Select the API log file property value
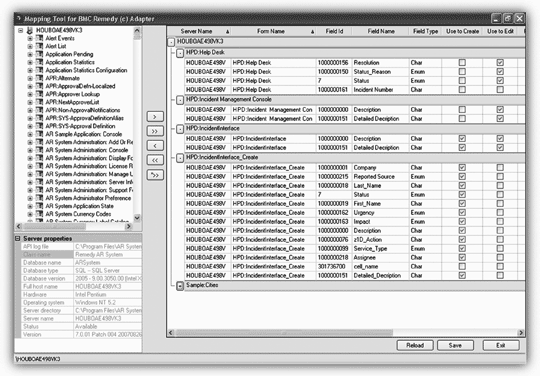Screen dimensions: 540x376 (108, 247)
